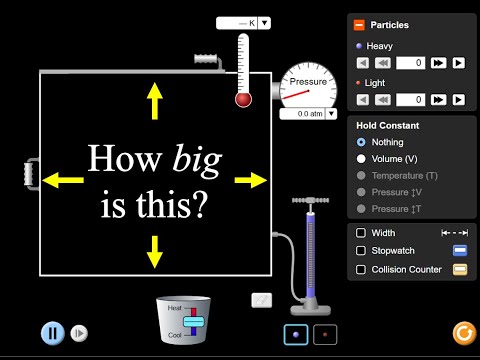Click the red Light particle dot icon
The image size is (480, 360).
click(358, 83)
